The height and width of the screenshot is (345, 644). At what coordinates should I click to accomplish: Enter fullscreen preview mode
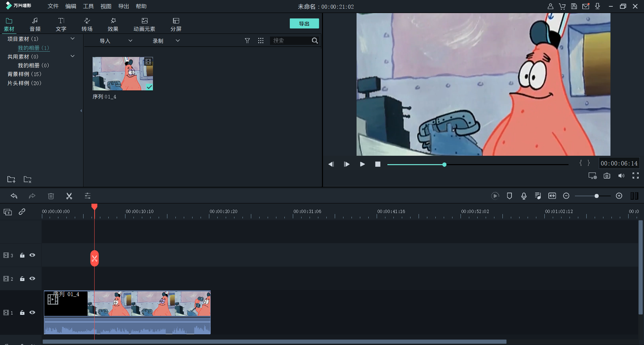coord(635,176)
